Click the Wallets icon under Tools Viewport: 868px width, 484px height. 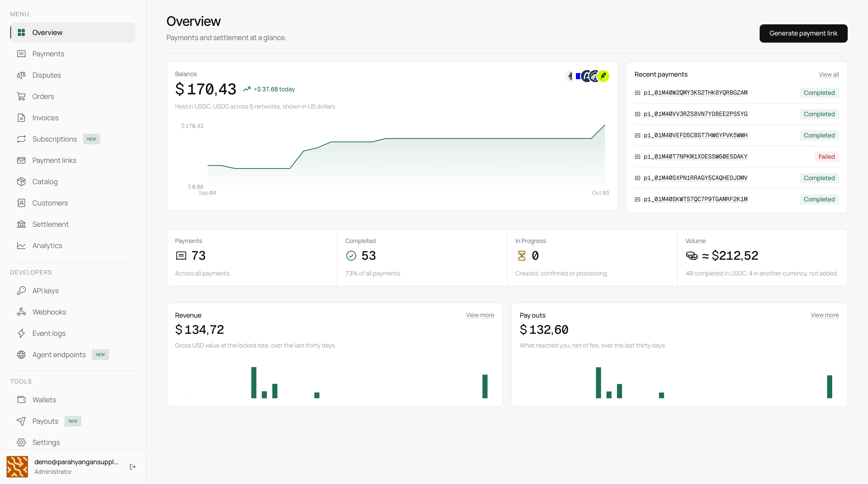coord(21,400)
